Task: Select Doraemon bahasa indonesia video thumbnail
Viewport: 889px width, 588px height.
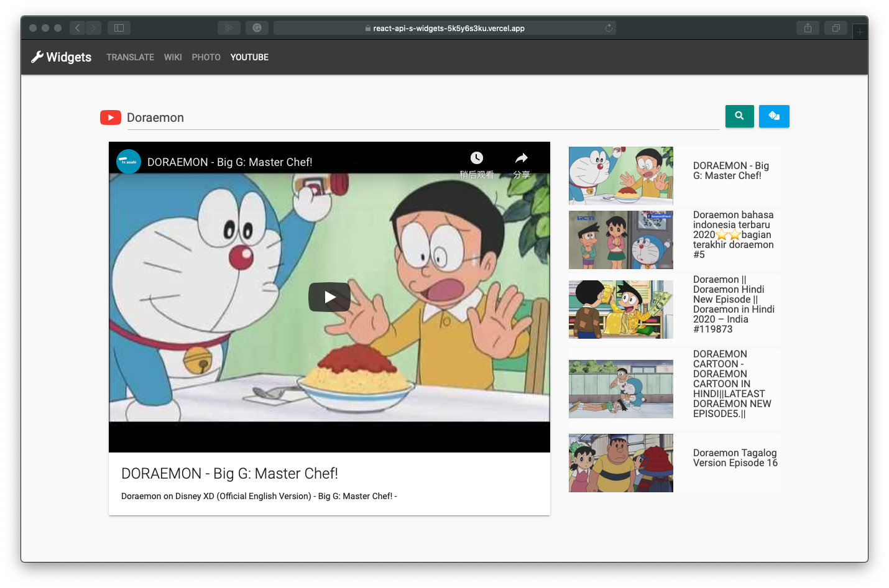Action: [620, 240]
